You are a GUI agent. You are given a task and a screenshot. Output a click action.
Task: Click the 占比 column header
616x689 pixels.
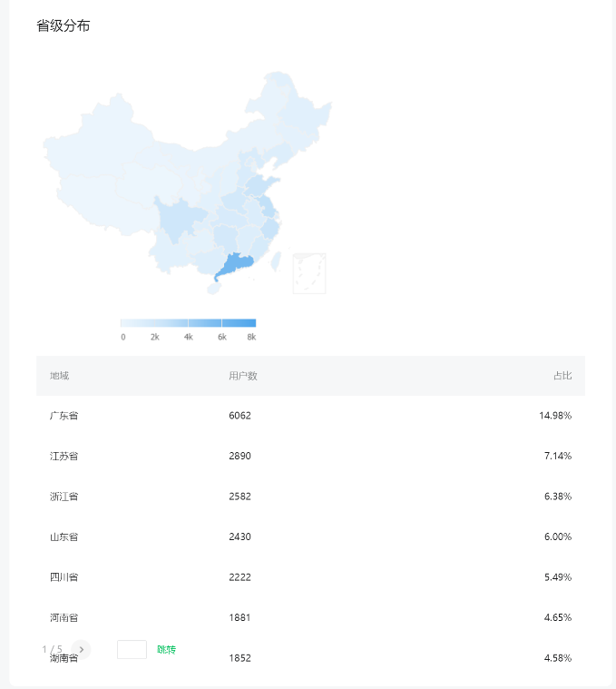tap(562, 376)
